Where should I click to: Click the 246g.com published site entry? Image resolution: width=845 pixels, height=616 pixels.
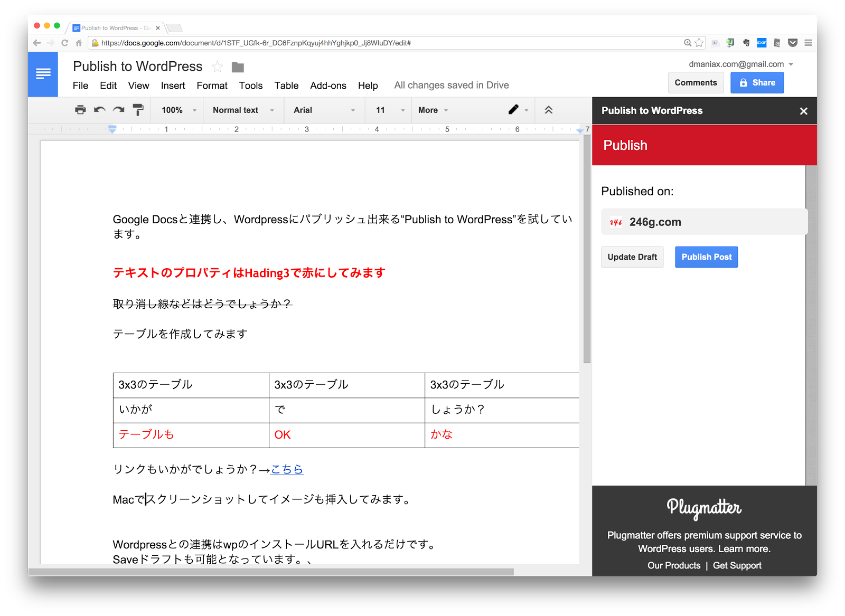[x=704, y=222]
